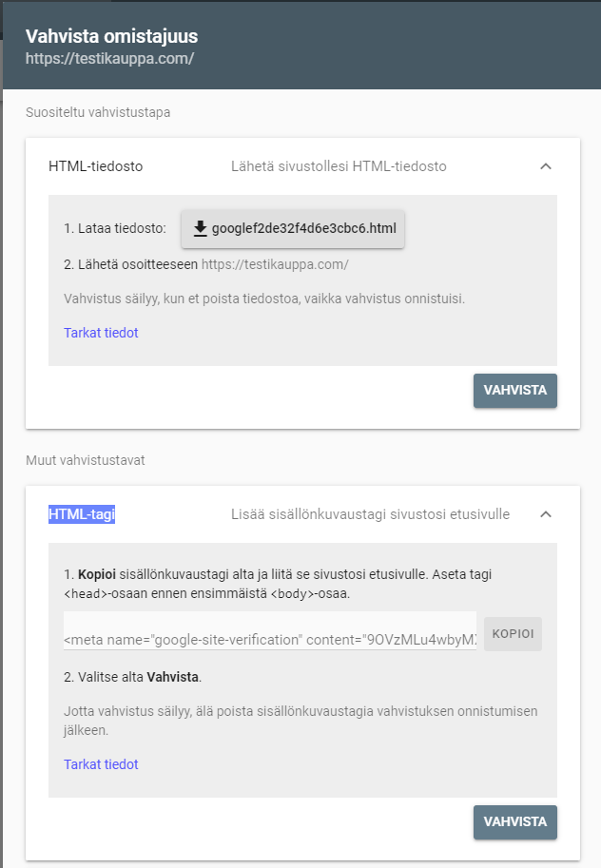Collapse the HTML-tagi section chevron
The width and height of the screenshot is (601, 868).
pyautogui.click(x=546, y=514)
